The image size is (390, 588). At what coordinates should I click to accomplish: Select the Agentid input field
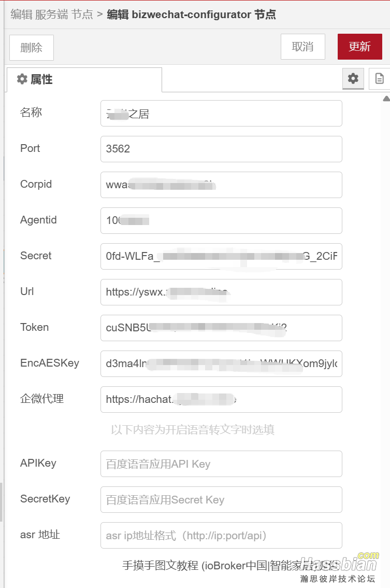(x=221, y=220)
